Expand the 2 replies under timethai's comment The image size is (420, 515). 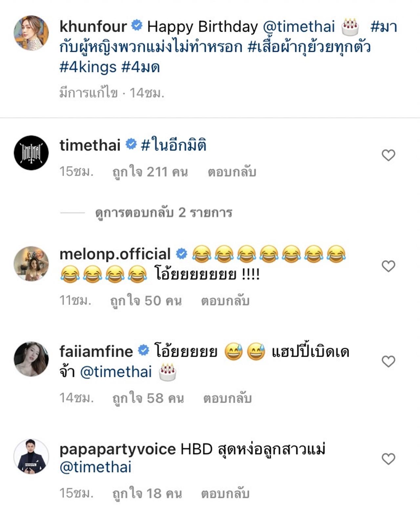point(163,213)
